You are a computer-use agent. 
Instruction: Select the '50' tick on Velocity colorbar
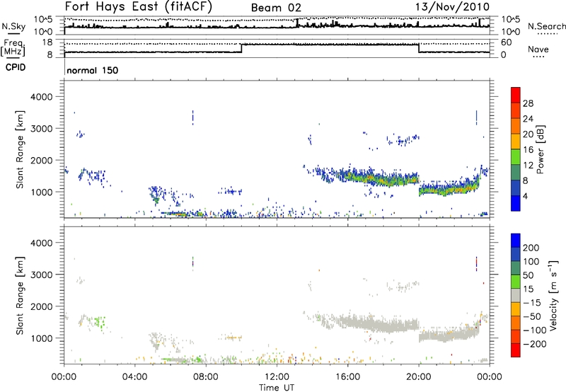[x=529, y=275]
